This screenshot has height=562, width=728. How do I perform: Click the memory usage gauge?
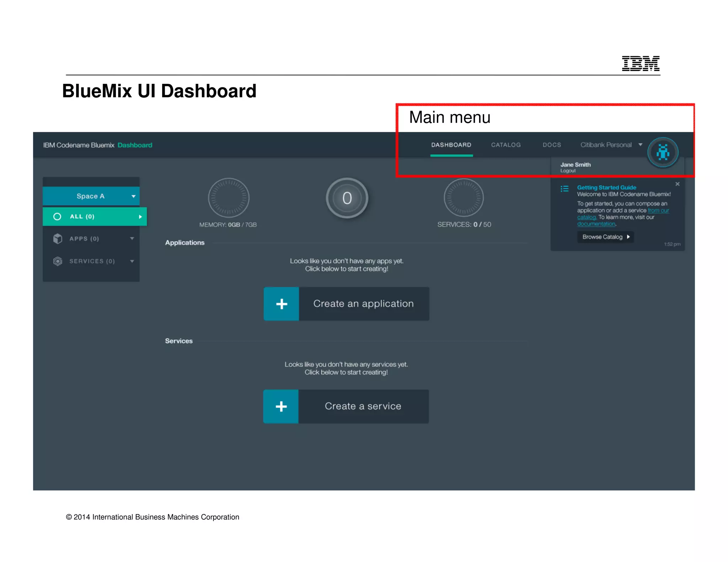[x=229, y=198]
